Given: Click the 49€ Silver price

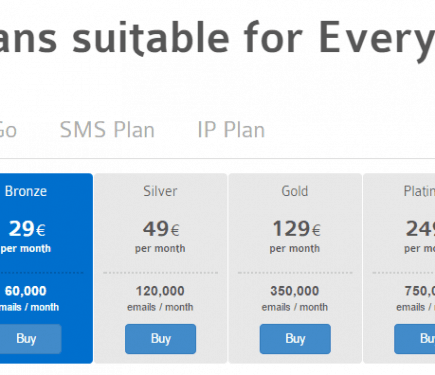Looking at the screenshot, I should tap(160, 236).
